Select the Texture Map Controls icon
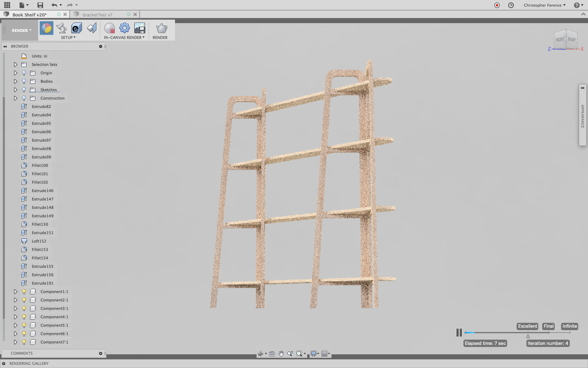The height and width of the screenshot is (368, 588). tap(92, 28)
